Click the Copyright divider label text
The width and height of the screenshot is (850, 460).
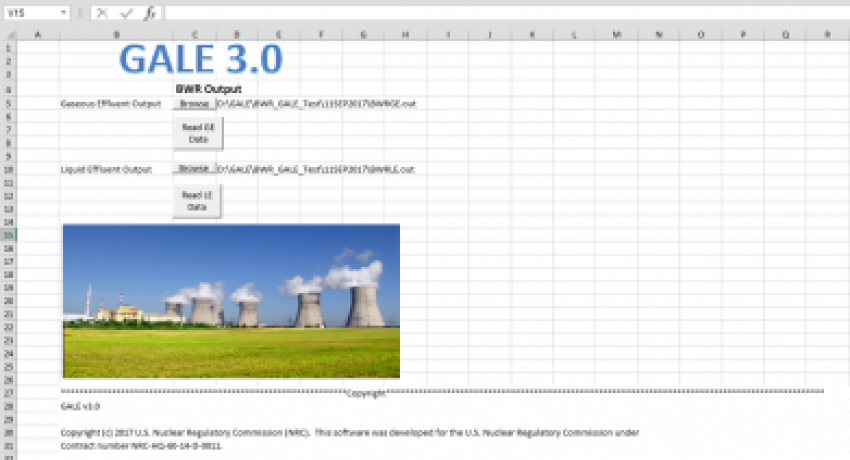tap(366, 393)
